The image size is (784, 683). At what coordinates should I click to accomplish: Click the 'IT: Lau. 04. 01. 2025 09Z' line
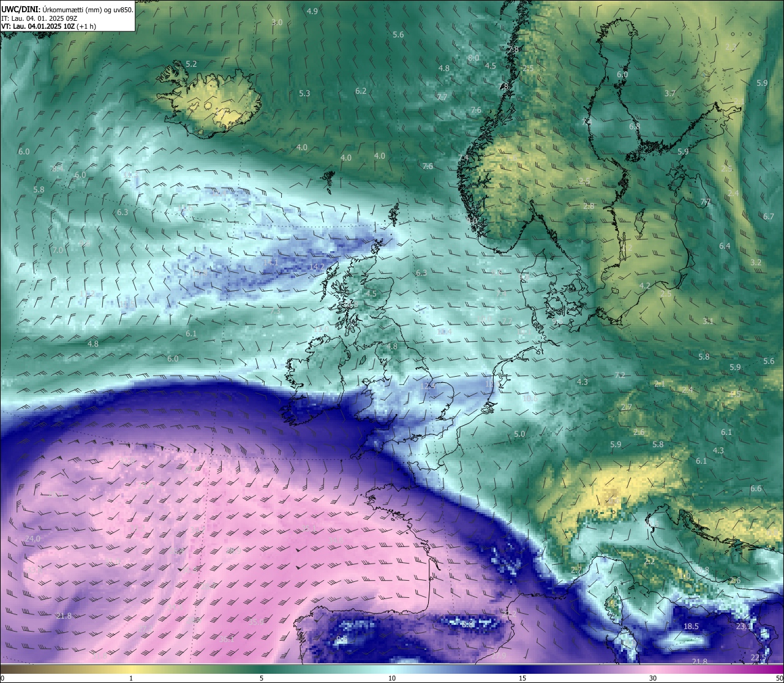pos(39,18)
